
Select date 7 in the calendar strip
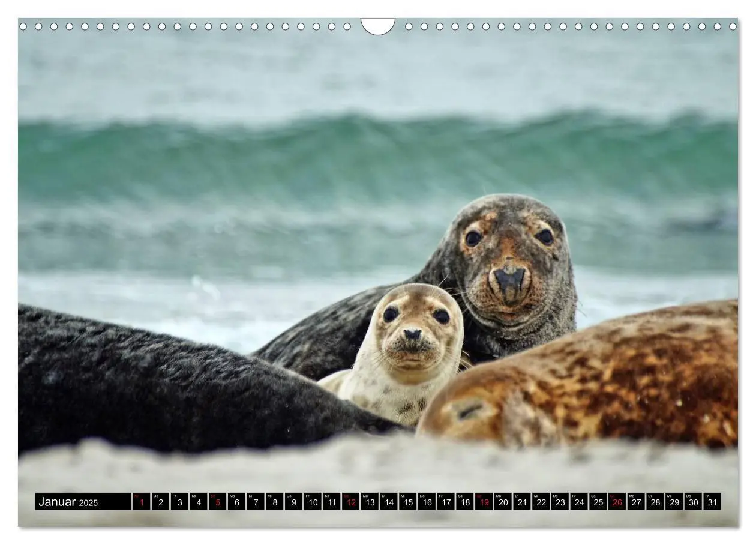(x=256, y=502)
